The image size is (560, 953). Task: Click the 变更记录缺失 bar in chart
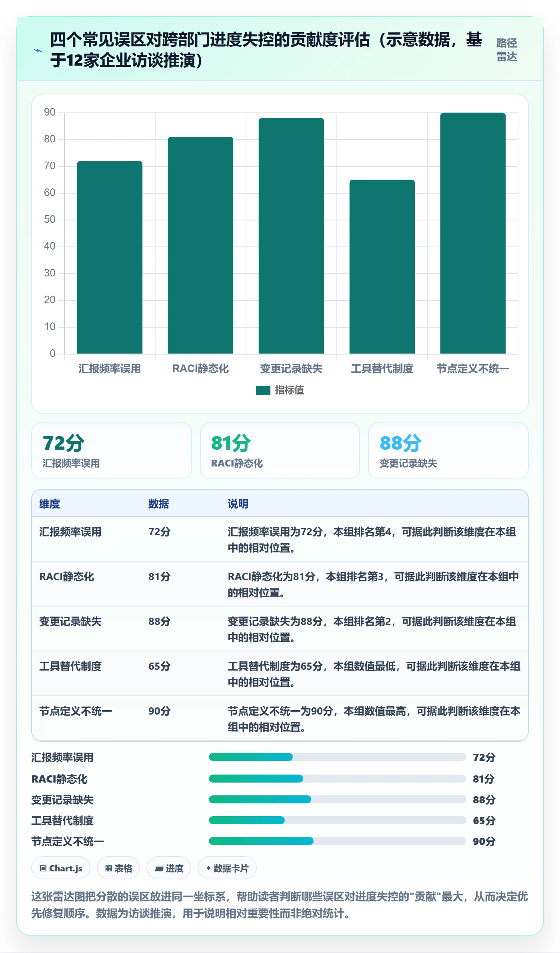pos(291,236)
